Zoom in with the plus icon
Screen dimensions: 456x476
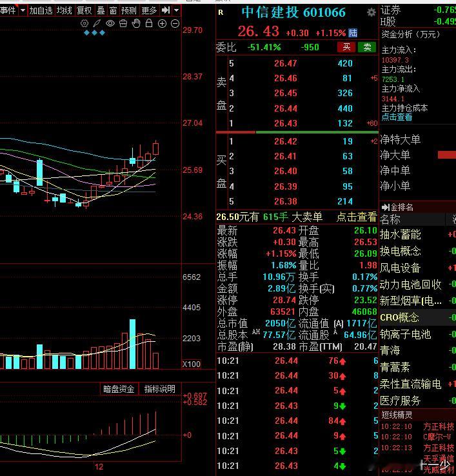162,23
